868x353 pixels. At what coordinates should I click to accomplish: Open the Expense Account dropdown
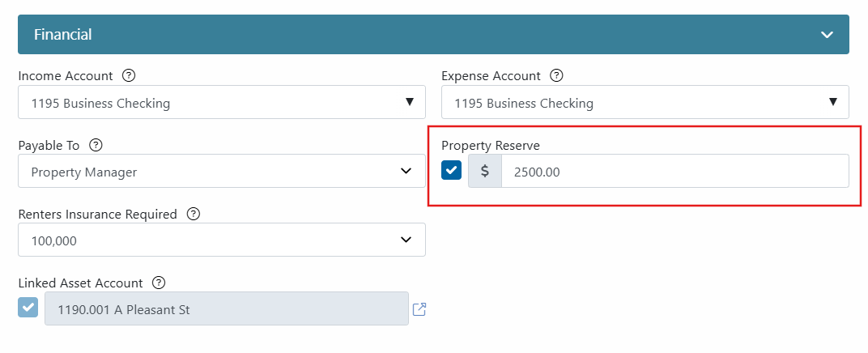click(645, 103)
